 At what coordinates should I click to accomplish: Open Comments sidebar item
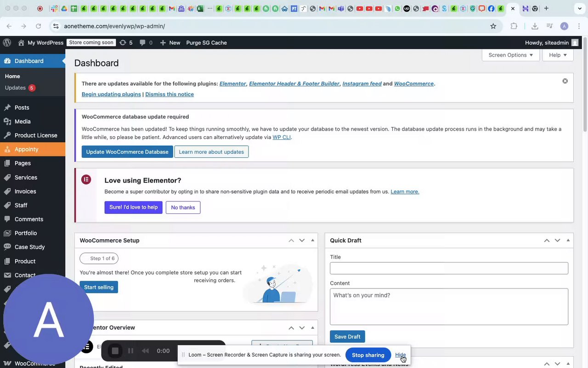coord(33,219)
